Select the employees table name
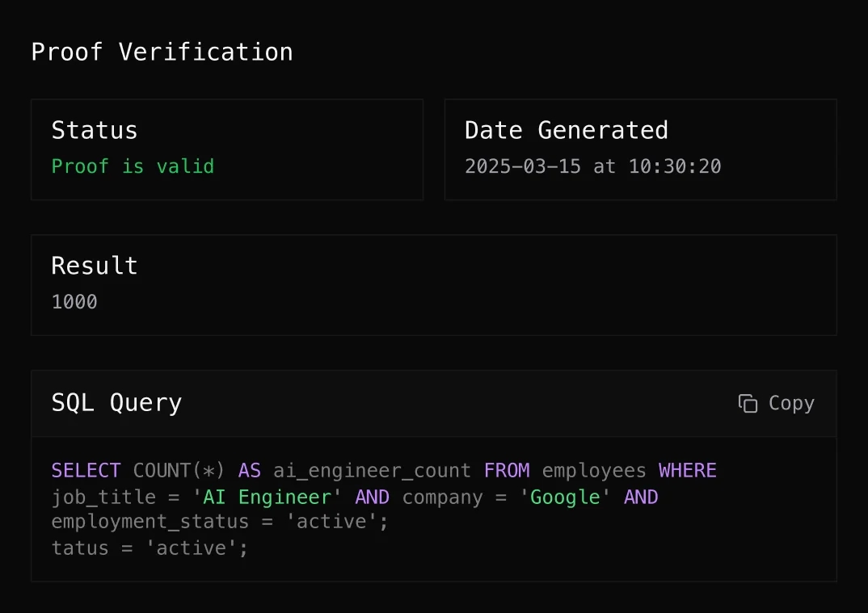868x613 pixels. (594, 471)
